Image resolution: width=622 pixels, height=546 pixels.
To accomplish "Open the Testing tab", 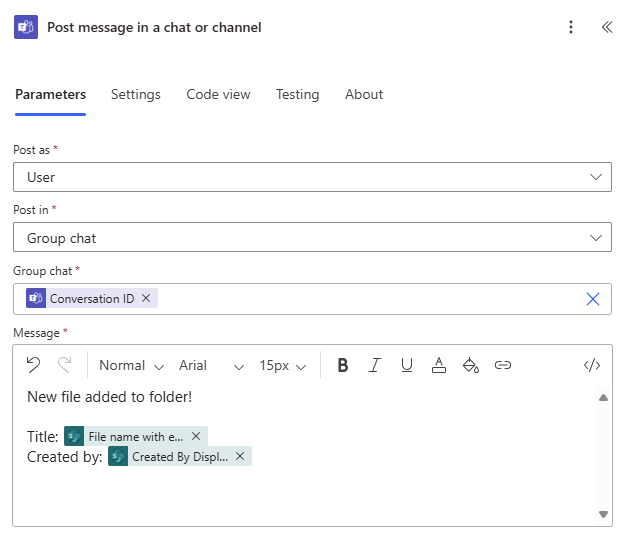I will pos(298,94).
